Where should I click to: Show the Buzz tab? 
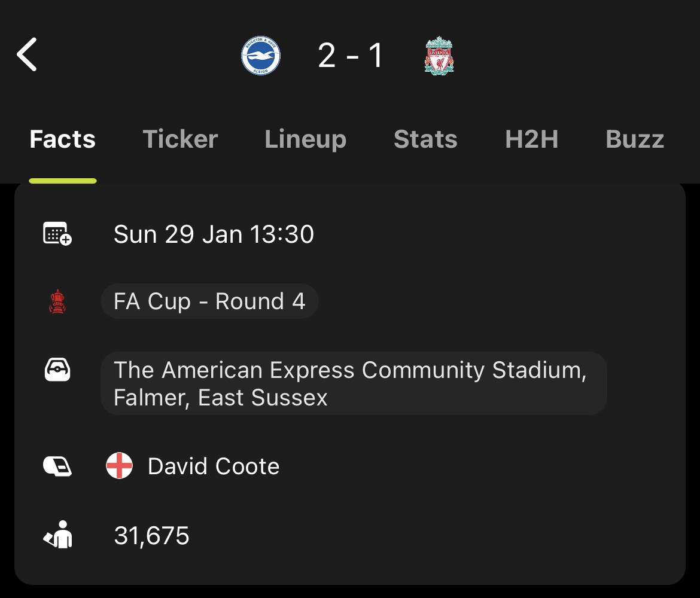635,139
